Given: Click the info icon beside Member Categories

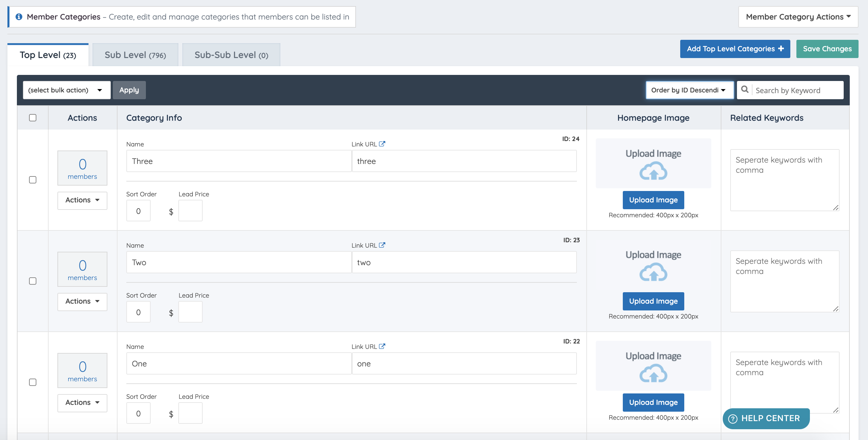Looking at the screenshot, I should coord(19,17).
